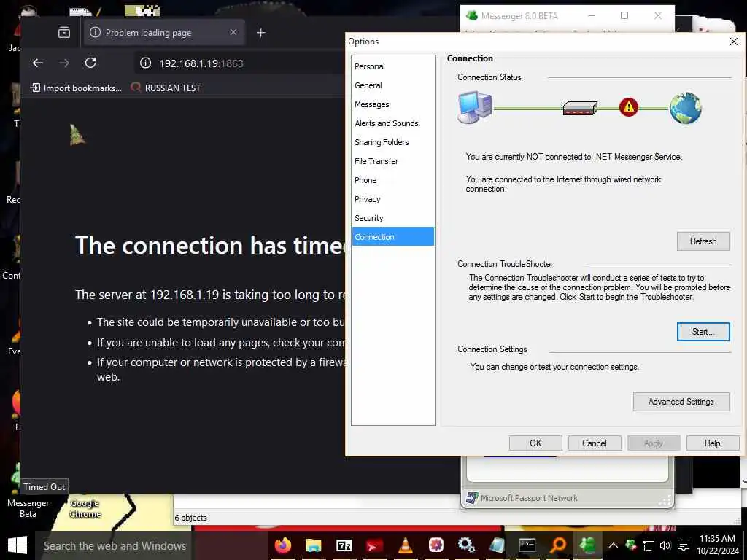Open the Google Chrome desktop shortcut
Image resolution: width=747 pixels, height=560 pixels.
pos(85,508)
